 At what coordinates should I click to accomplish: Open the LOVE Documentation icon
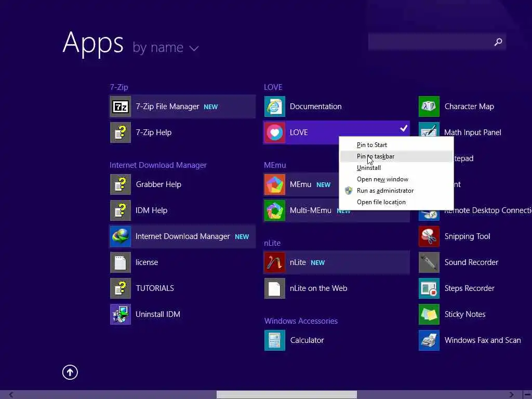[274, 107]
